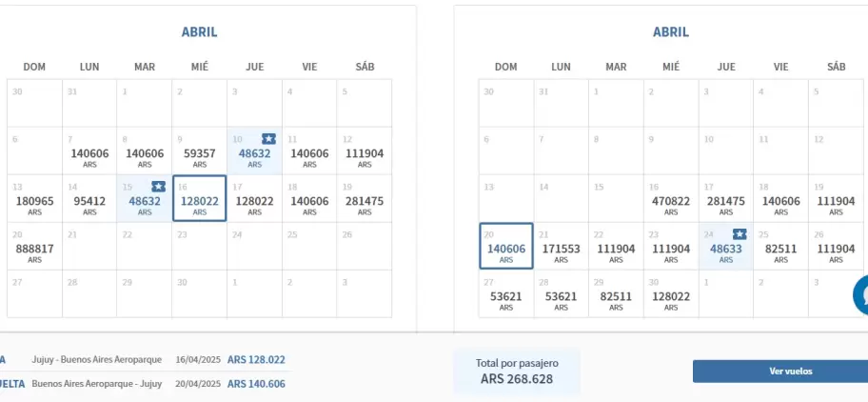Click the star offer icon on April 15
Screen dimensions: 868x402
pos(158,187)
